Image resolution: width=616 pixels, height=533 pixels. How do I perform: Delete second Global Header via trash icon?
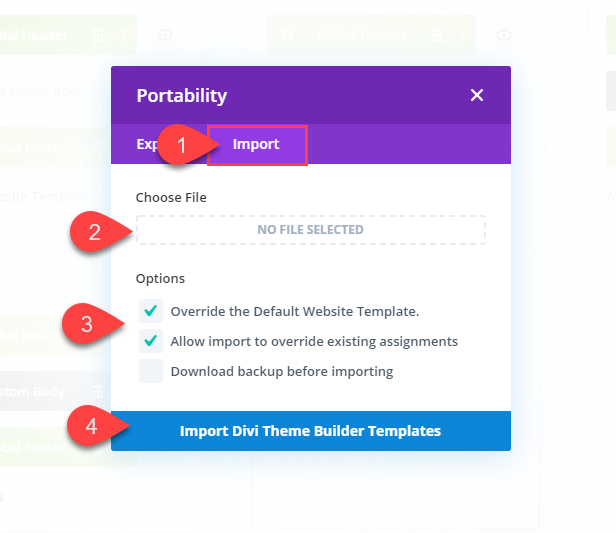[x=436, y=35]
